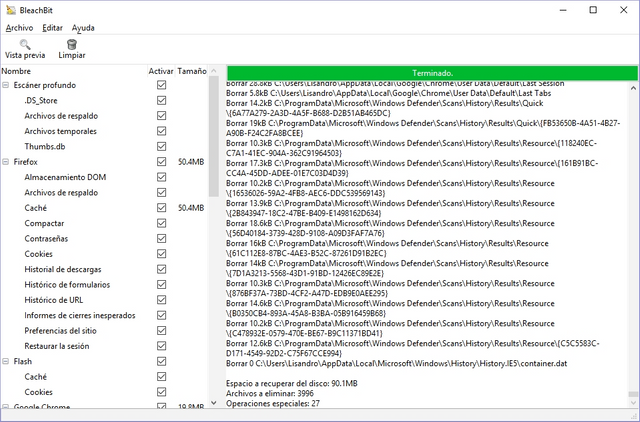Uncheck Historial de descargas checkbox
This screenshot has width=640, height=422.
point(162,269)
